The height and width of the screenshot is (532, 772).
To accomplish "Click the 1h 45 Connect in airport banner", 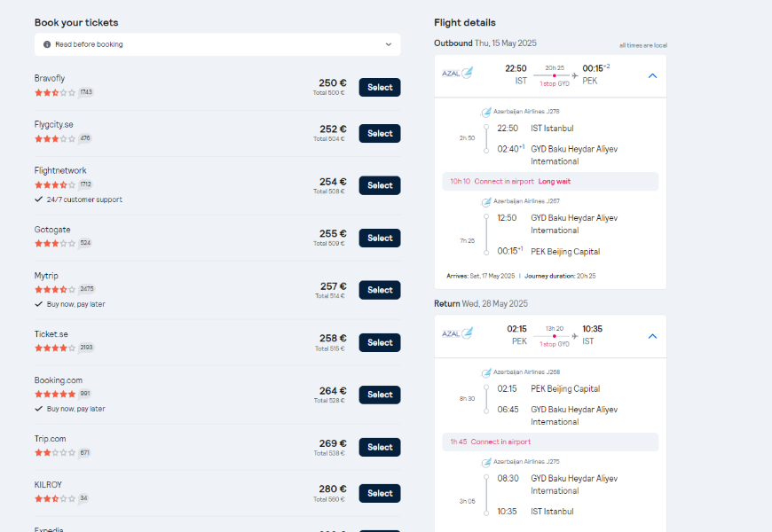I will click(550, 442).
